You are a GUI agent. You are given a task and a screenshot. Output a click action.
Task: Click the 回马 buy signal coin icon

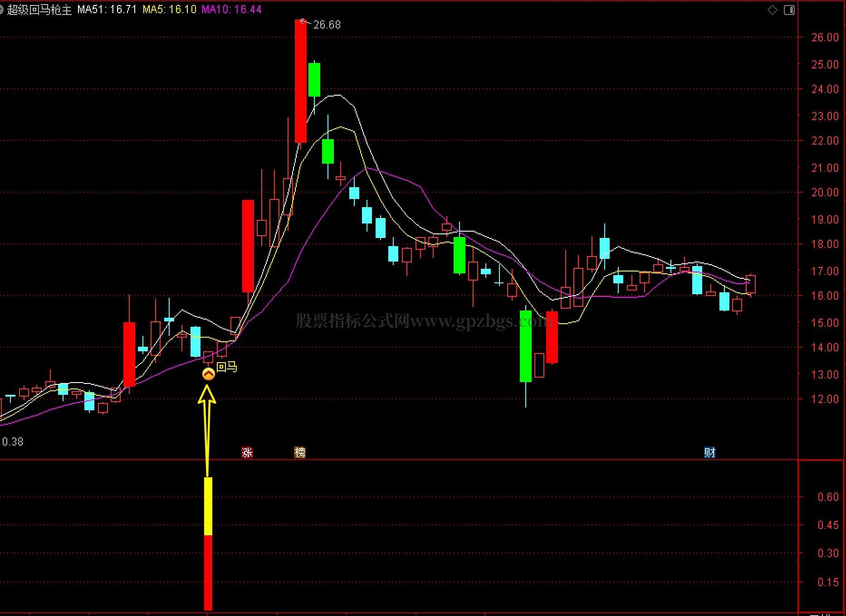[x=208, y=374]
